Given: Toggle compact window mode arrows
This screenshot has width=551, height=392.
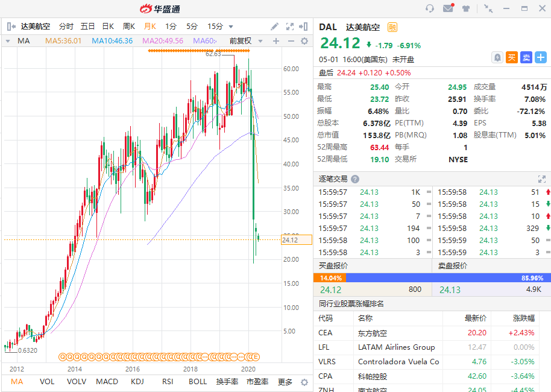Looking at the screenshot, I should click(488, 8).
